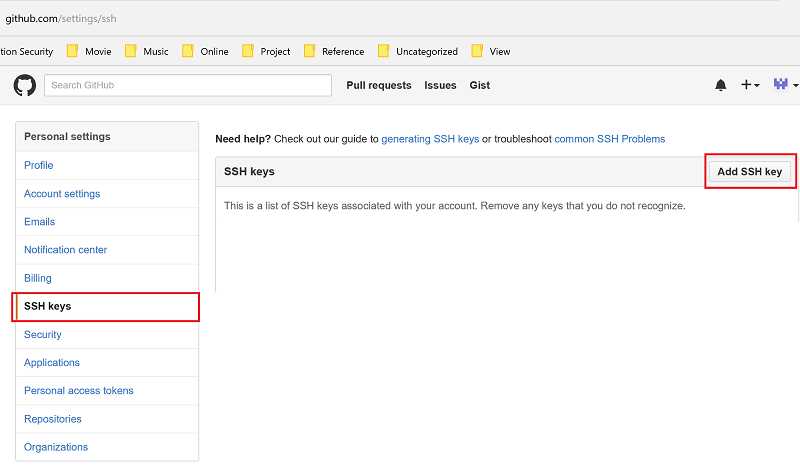Screen dimensions: 800x469
Task: Go to Pull requests
Action: pos(379,85)
